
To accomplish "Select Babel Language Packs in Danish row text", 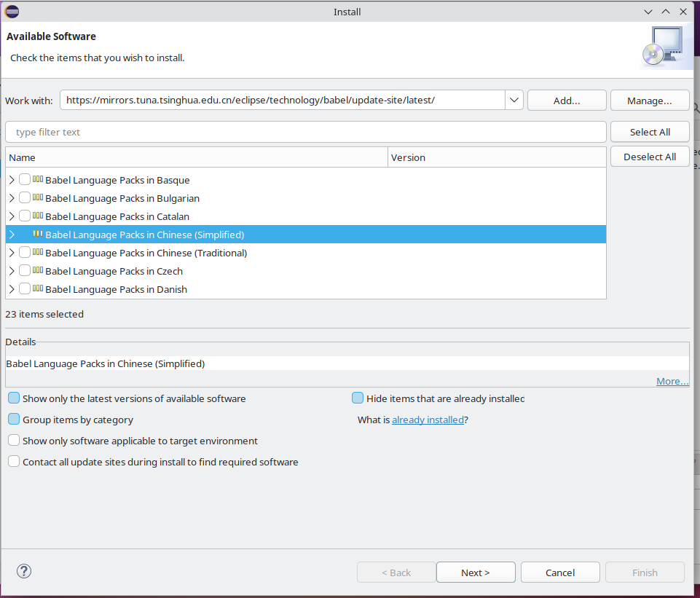I will (x=116, y=289).
